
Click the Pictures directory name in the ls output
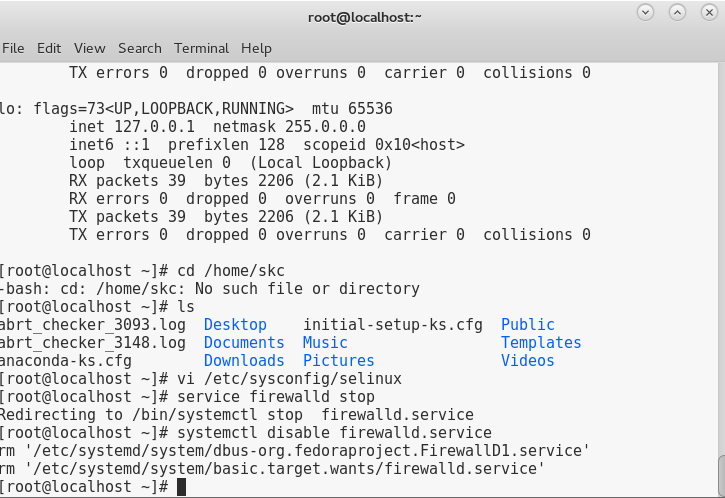pos(338,361)
